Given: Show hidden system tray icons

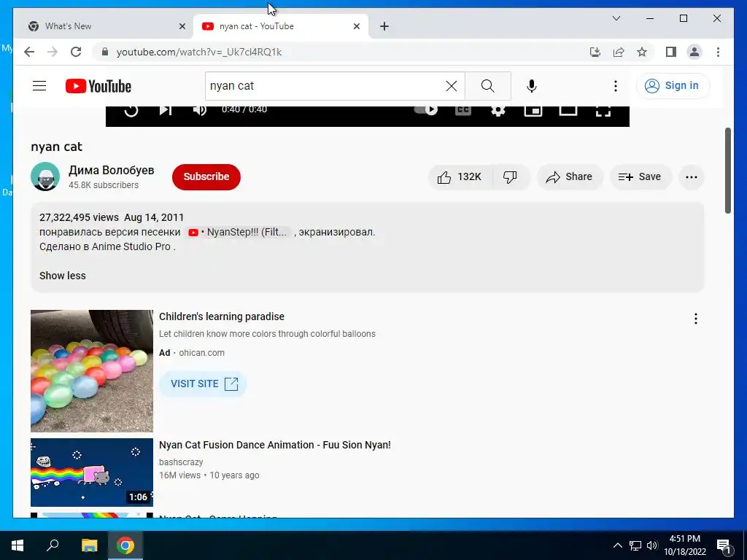Looking at the screenshot, I should pyautogui.click(x=617, y=545).
